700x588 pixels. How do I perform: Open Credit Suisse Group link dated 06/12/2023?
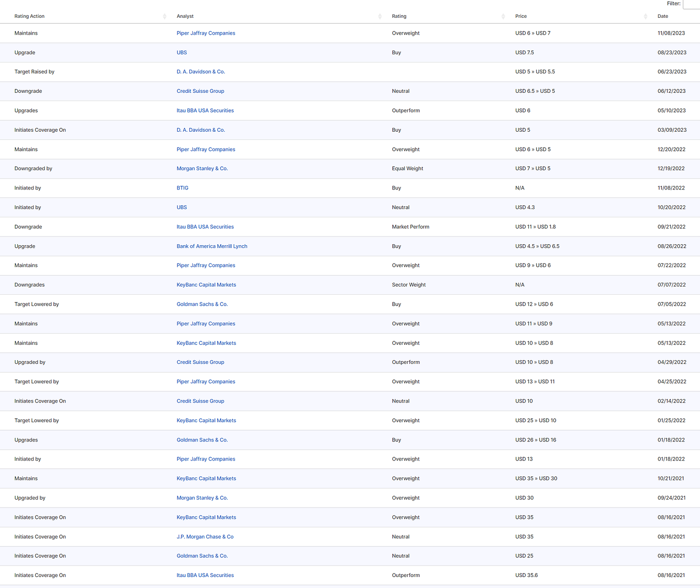point(200,91)
